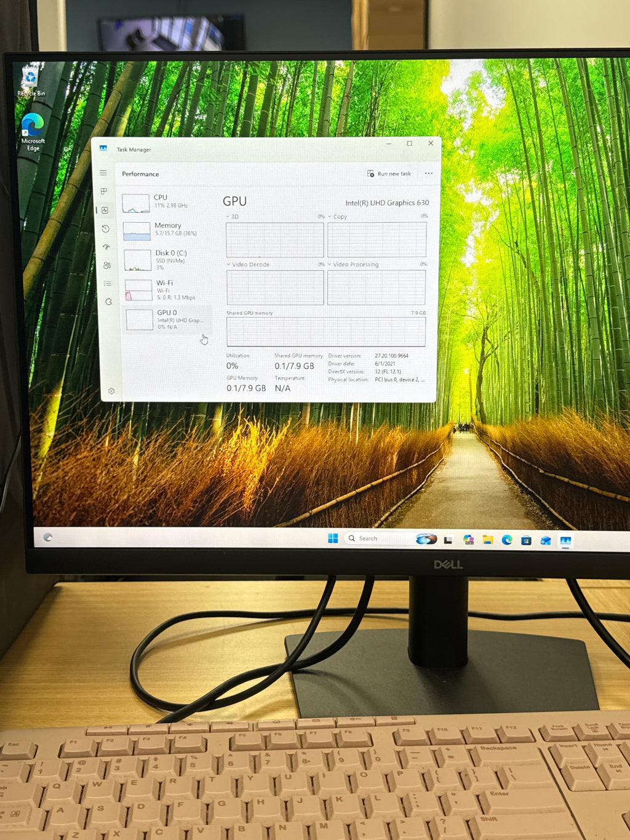Click the 3D utilization graph
The width and height of the screenshot is (630, 840).
274,239
